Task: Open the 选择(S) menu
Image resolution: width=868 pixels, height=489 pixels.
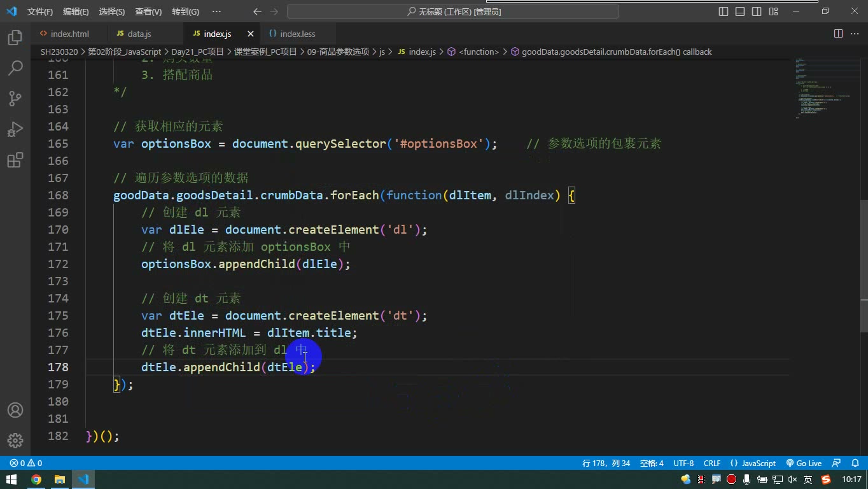Action: (x=112, y=11)
